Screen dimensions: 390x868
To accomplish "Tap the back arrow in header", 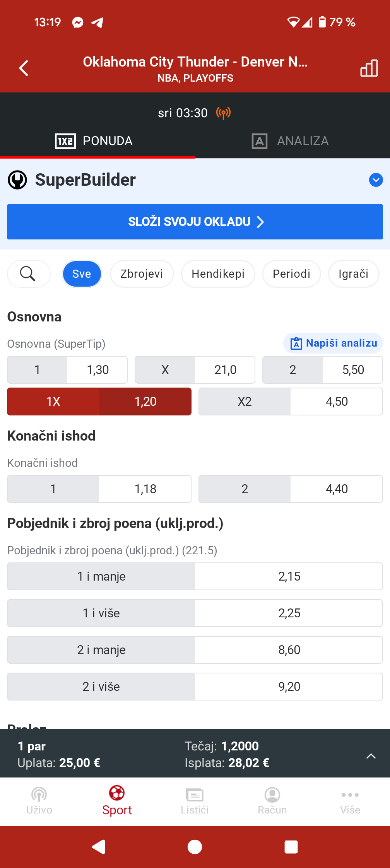I will (24, 68).
